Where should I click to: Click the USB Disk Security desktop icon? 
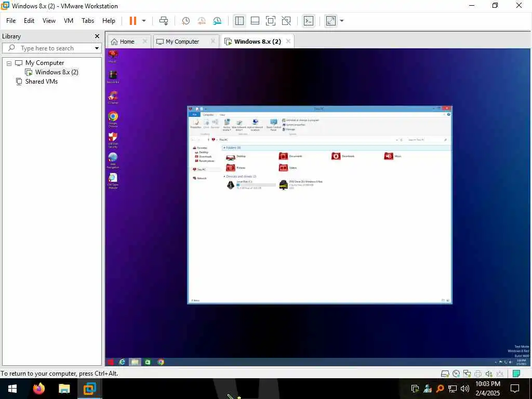pos(113,140)
